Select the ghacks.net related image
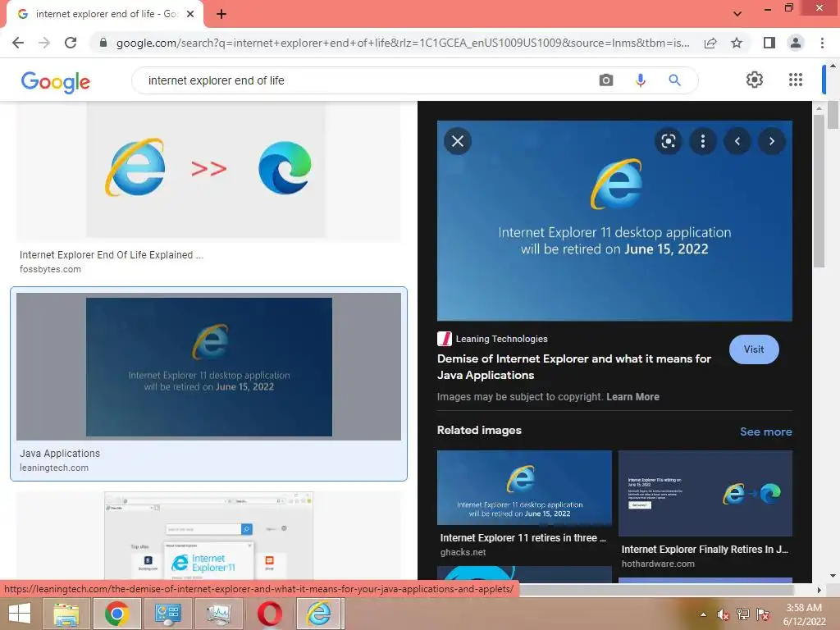 [524, 487]
